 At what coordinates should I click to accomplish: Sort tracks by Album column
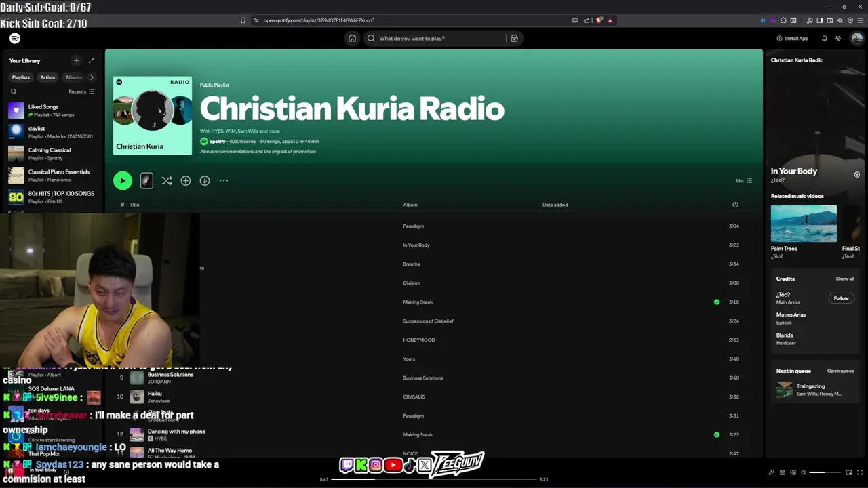point(410,205)
